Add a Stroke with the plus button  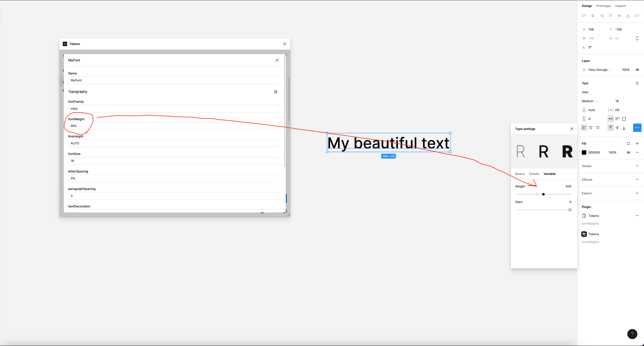click(637, 166)
